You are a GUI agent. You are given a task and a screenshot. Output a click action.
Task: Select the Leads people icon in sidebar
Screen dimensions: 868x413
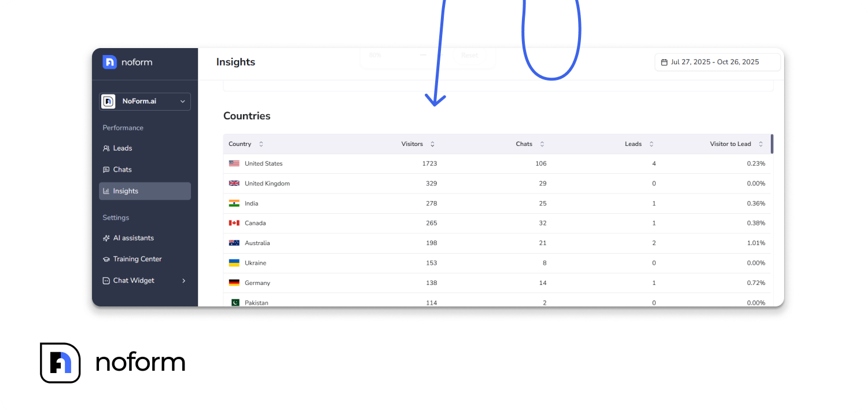tap(107, 148)
